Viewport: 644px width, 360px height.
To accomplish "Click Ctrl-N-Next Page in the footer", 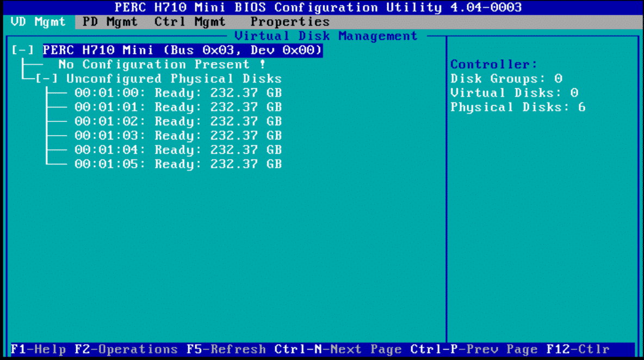I will point(338,349).
